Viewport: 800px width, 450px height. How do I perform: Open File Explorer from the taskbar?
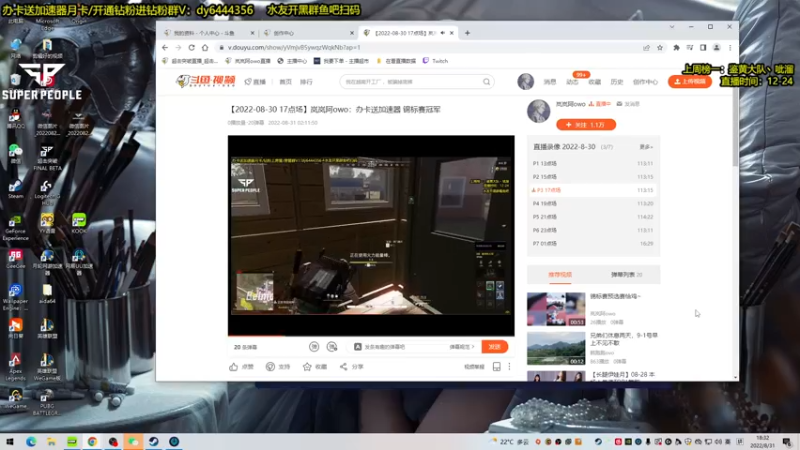click(x=51, y=441)
